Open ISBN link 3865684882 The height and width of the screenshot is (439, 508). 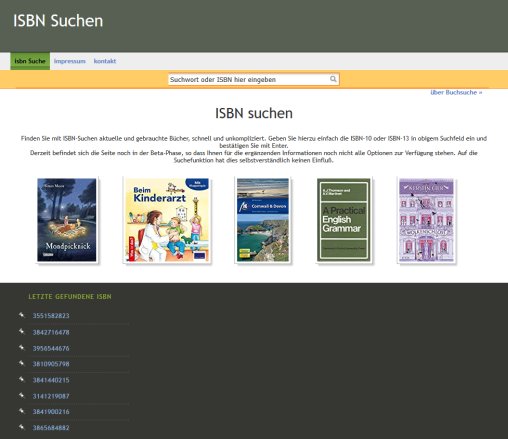click(51, 428)
